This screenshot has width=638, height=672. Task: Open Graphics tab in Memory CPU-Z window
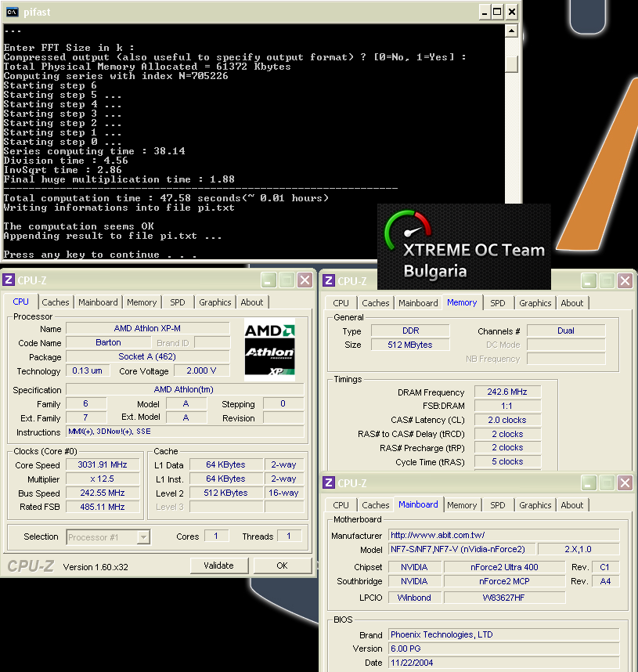[535, 303]
